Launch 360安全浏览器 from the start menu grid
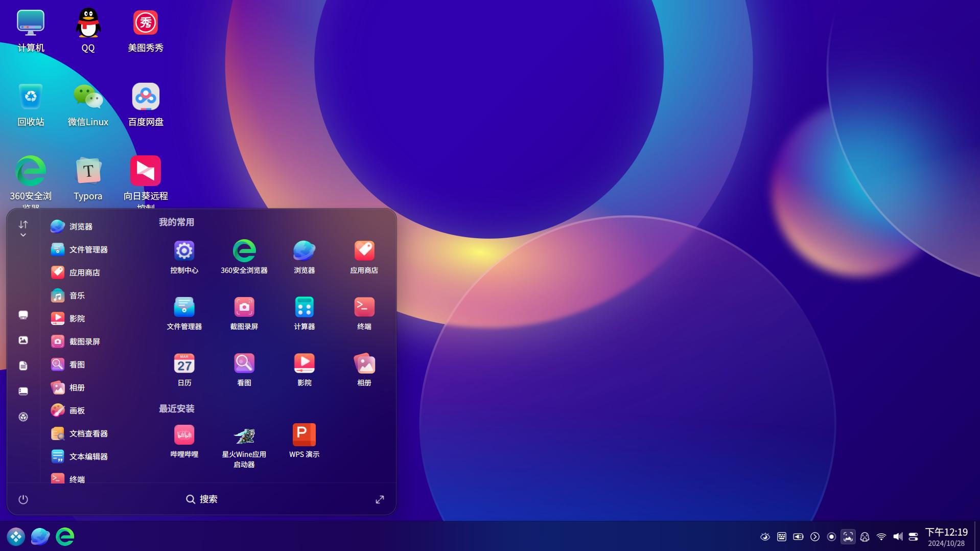 pos(244,257)
